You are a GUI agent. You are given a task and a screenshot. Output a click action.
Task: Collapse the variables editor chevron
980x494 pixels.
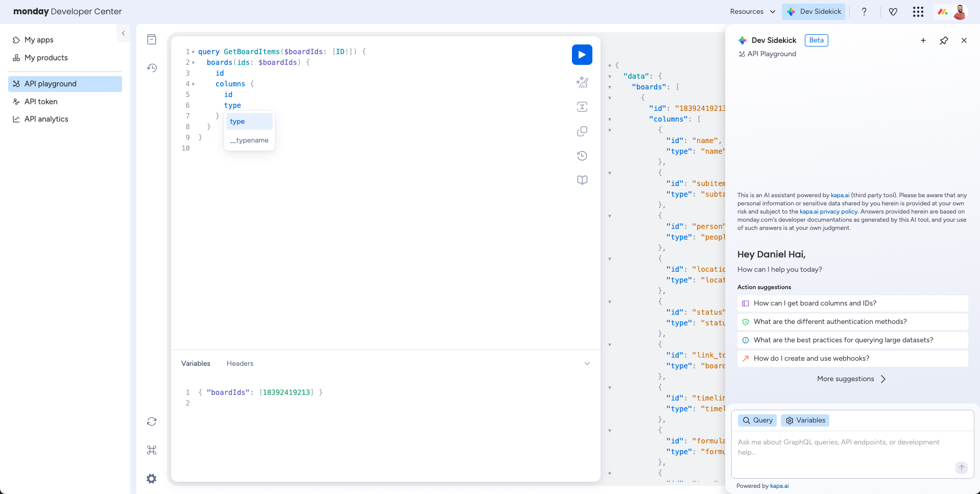pos(587,364)
